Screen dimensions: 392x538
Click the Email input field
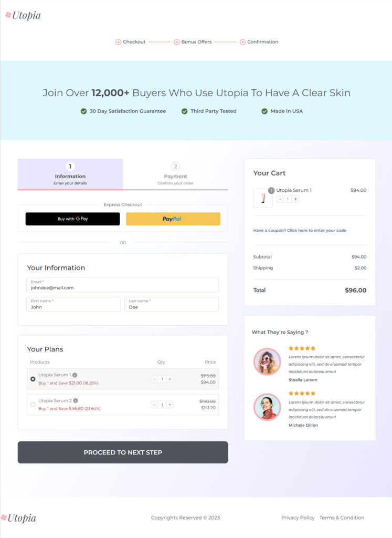123,285
